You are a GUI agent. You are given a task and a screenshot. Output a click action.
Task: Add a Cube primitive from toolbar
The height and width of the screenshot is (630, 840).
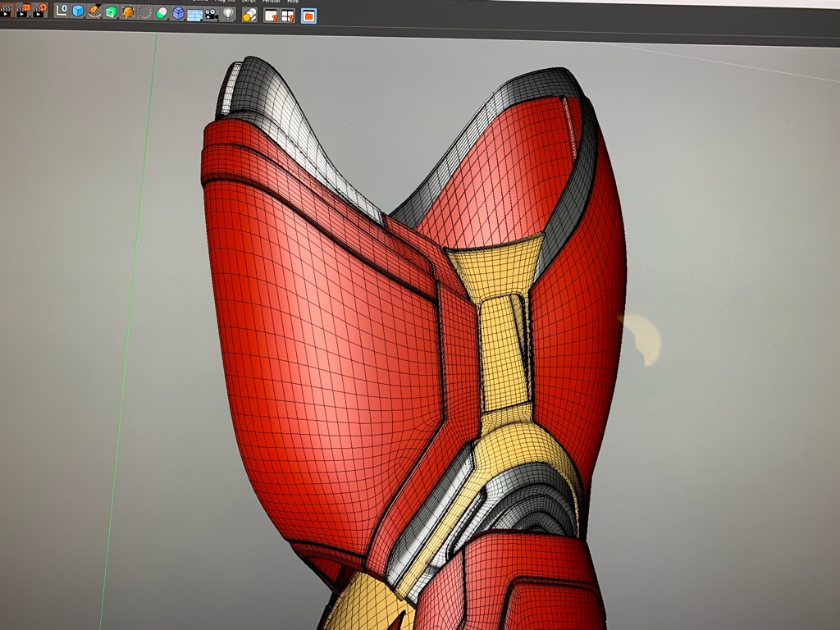coord(78,11)
